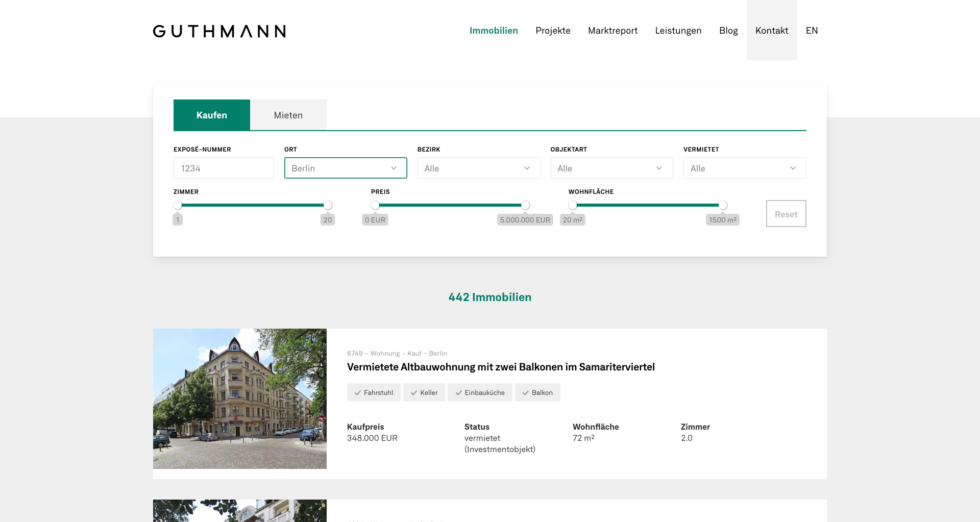This screenshot has height=522, width=980.
Task: Expand the Vermietet dropdown
Action: 744,168
